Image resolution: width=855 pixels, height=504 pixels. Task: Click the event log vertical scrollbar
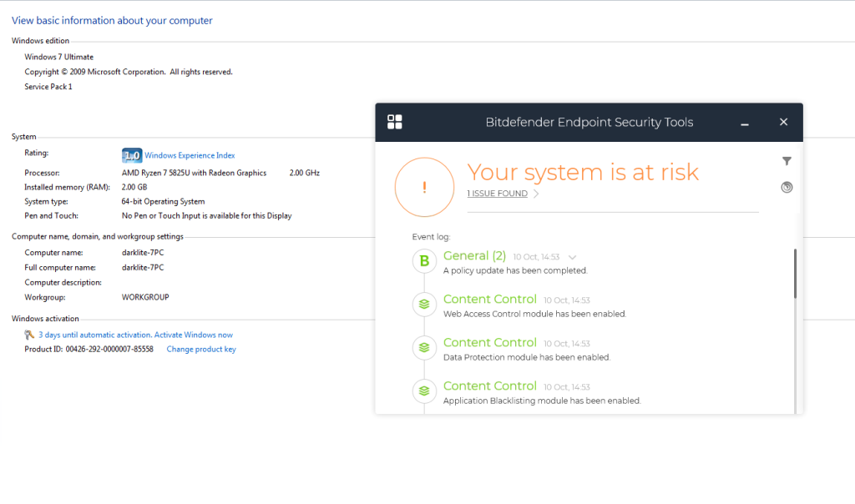[795, 274]
